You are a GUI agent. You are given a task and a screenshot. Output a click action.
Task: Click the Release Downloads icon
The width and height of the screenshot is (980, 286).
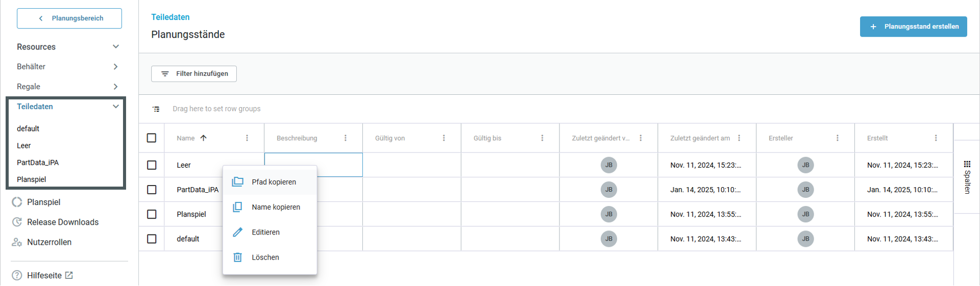tap(17, 222)
